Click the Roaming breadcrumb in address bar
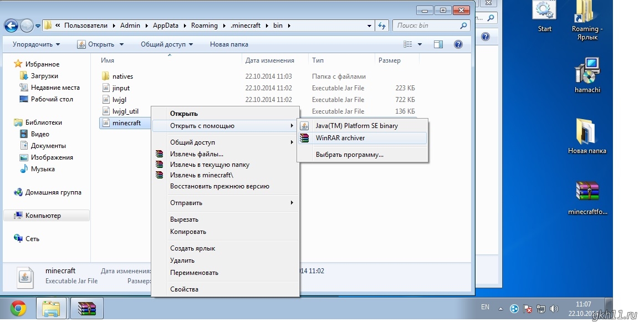The width and height of the screenshot is (644, 327). coord(204,25)
